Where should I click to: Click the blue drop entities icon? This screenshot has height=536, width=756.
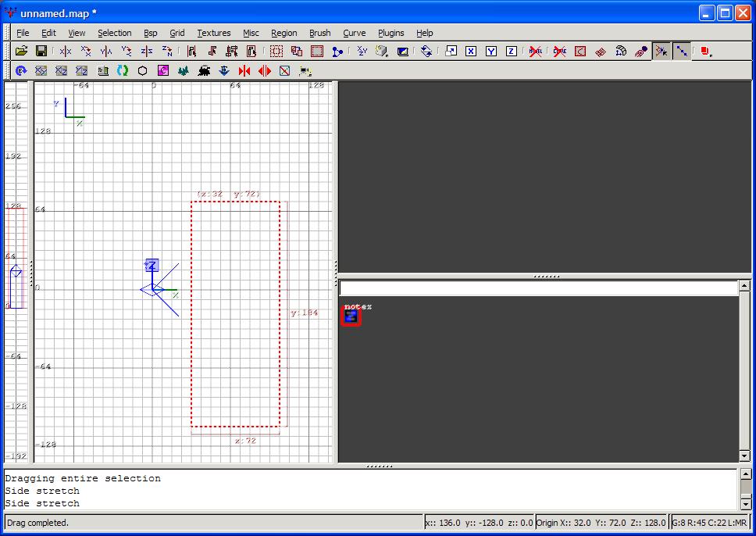pyautogui.click(x=224, y=71)
